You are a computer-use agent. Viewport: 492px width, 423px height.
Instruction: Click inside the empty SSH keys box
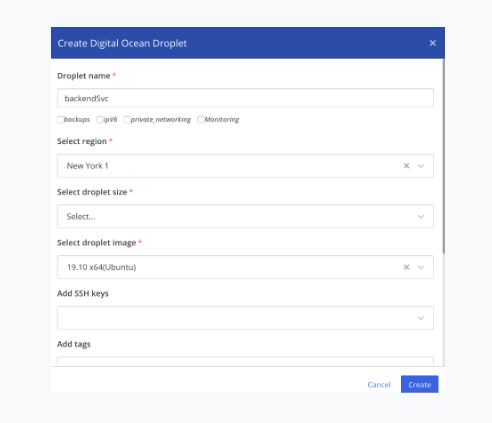pos(237,318)
